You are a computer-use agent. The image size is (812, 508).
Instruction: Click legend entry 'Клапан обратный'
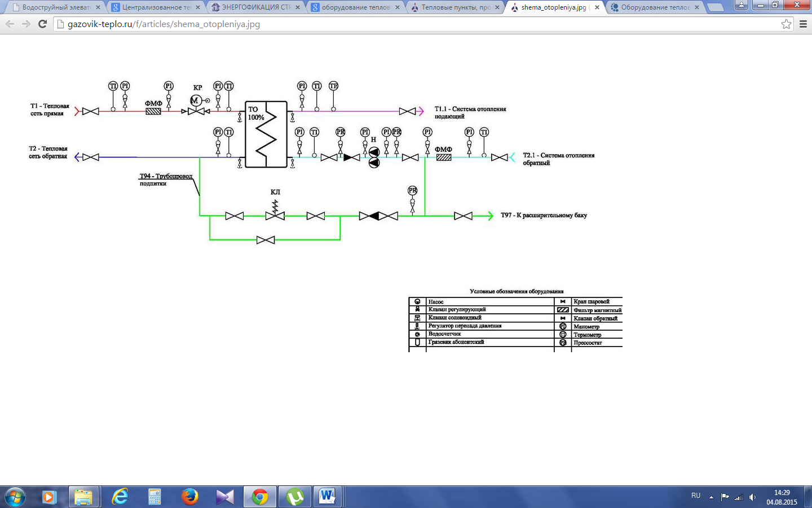pos(595,318)
